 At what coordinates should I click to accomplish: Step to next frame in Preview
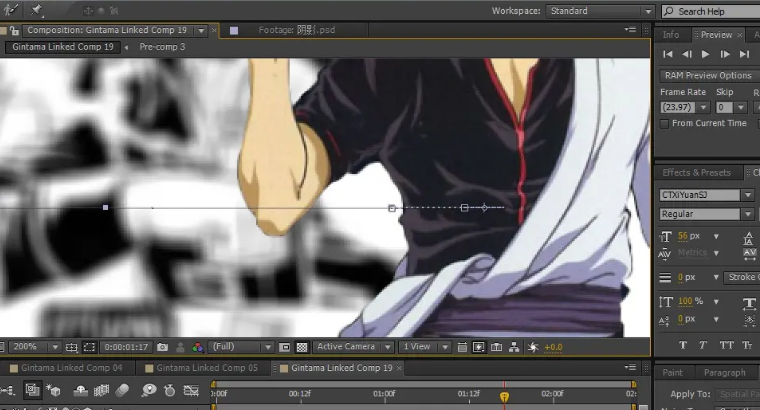(725, 54)
